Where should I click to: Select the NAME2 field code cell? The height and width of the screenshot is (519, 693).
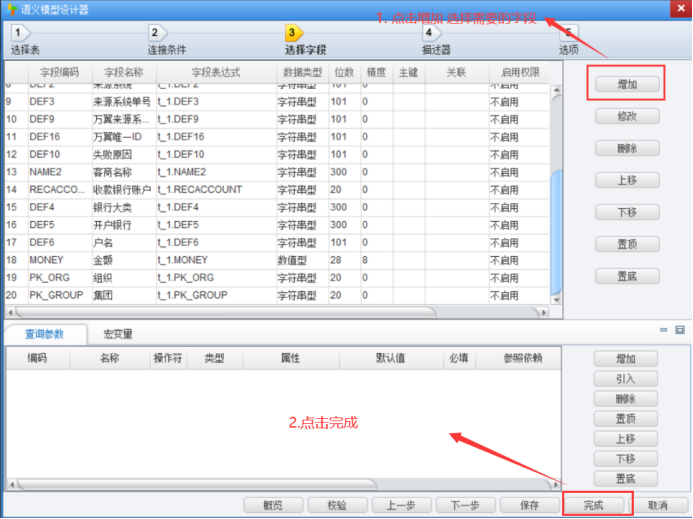coord(60,172)
